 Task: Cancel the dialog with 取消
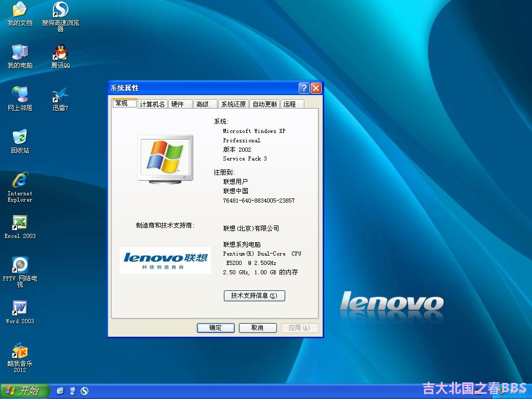(x=258, y=328)
